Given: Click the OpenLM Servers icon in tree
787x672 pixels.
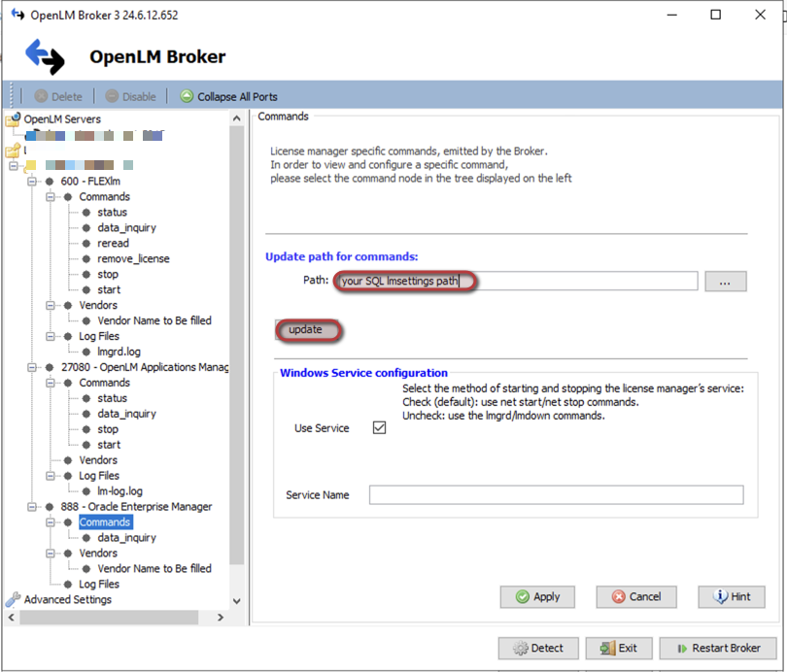Looking at the screenshot, I should (13, 119).
